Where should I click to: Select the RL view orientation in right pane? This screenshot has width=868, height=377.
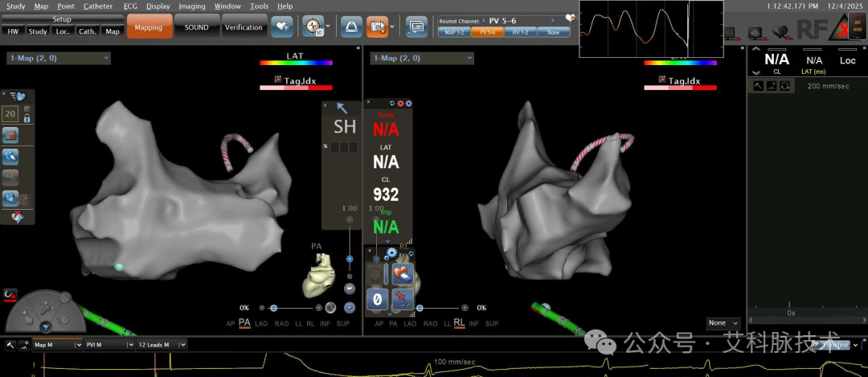[x=459, y=323]
